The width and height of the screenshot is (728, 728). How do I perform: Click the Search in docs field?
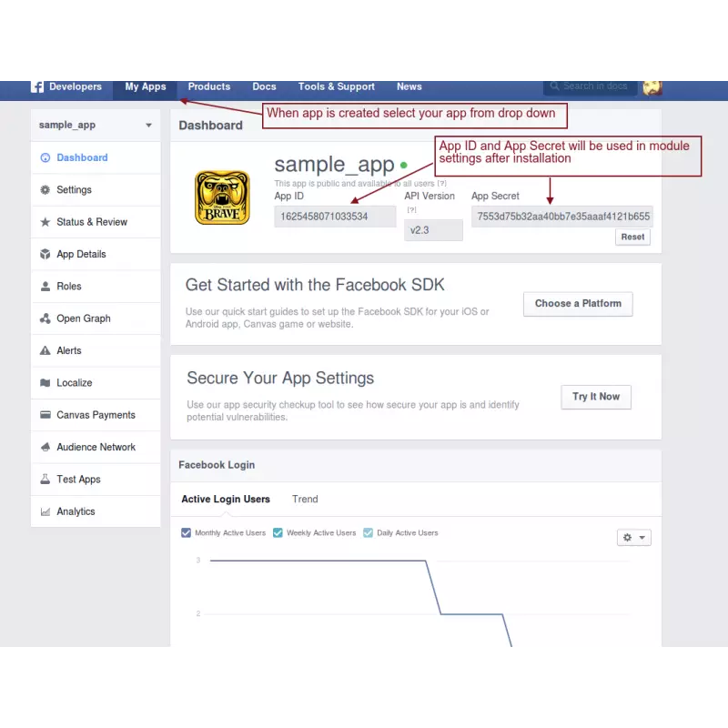click(x=590, y=86)
